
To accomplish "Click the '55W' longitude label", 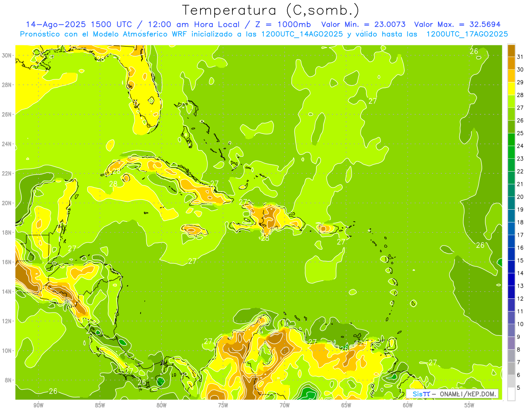I will (469, 405).
